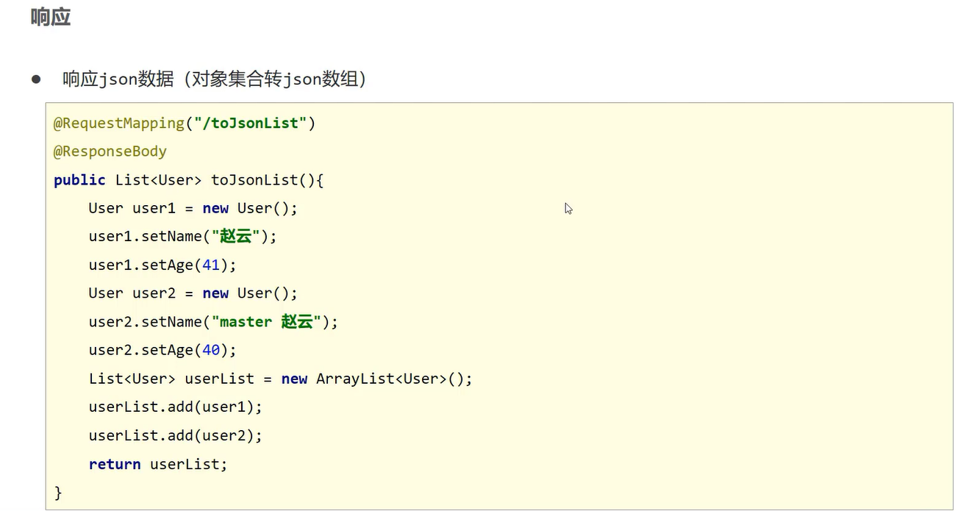Click the 响应 heading
The height and width of the screenshot is (511, 980).
tap(51, 18)
